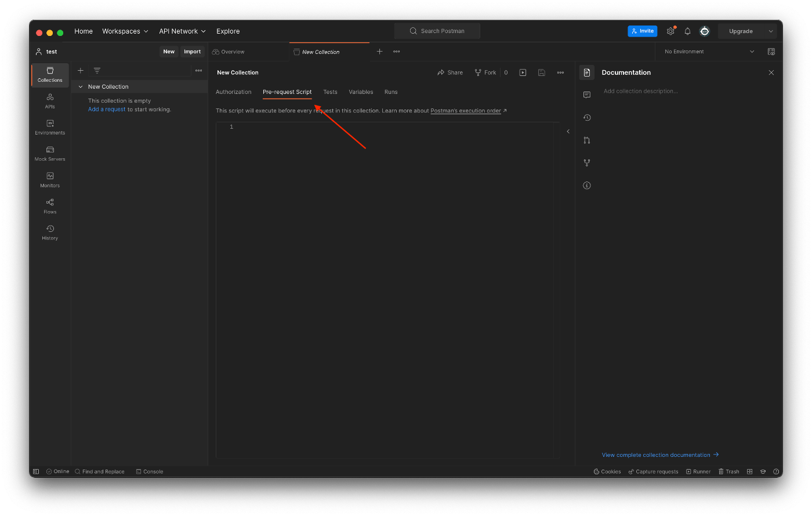Image resolution: width=812 pixels, height=516 pixels.
Task: Open tab options ellipsis next to new tab
Action: [397, 52]
